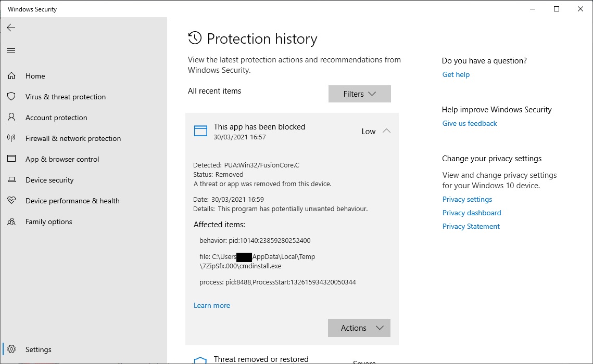Click the Home house icon

click(11, 76)
